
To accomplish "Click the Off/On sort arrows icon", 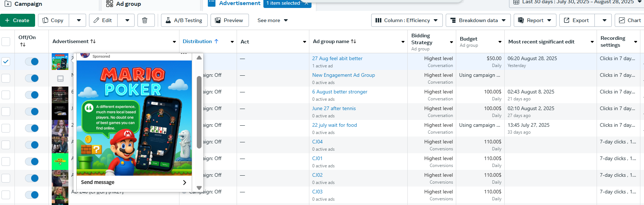I will click(x=23, y=45).
